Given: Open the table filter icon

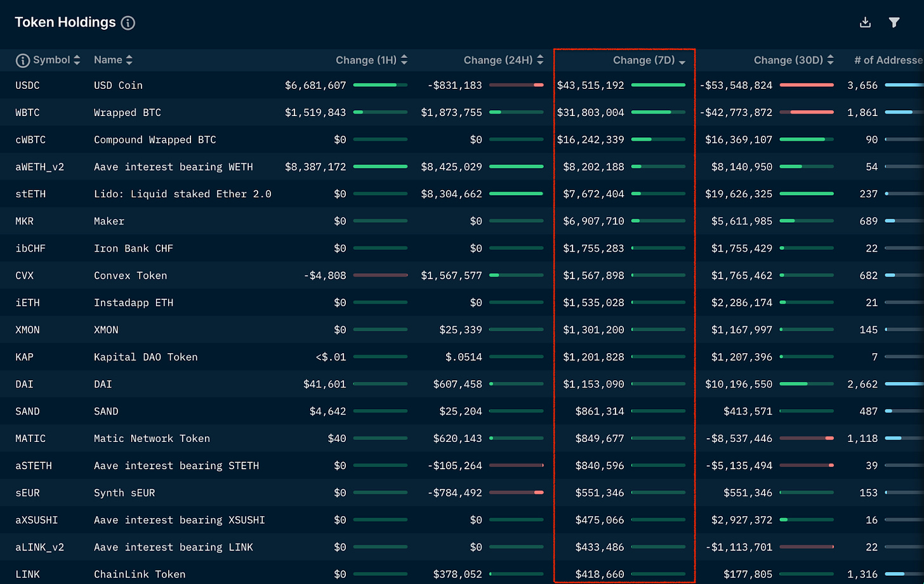Looking at the screenshot, I should point(894,23).
